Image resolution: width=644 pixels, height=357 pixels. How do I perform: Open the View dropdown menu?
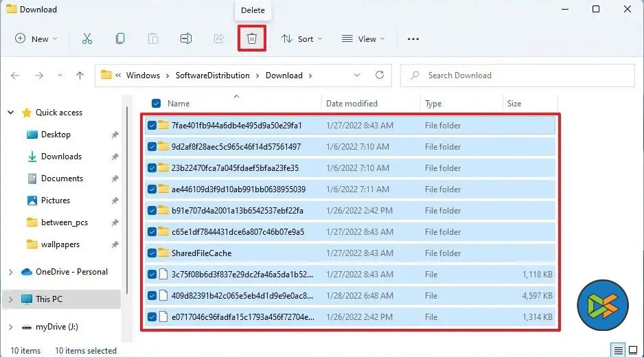(363, 39)
